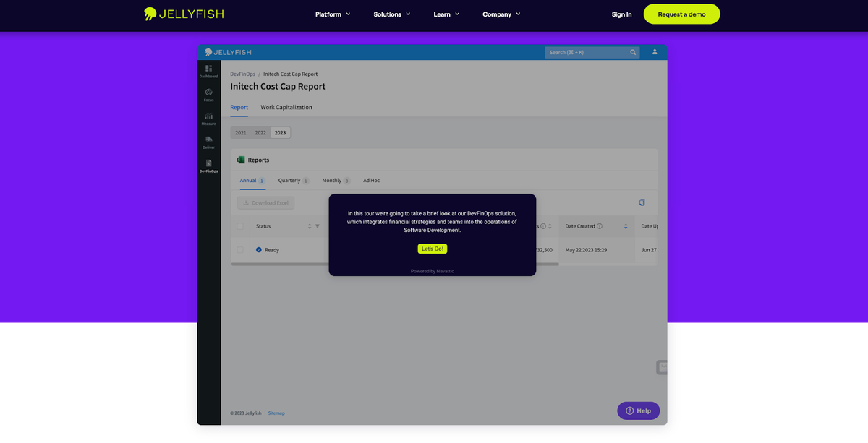Image resolution: width=868 pixels, height=443 pixels.
Task: Open the Dashboard sidebar icon
Action: click(208, 70)
